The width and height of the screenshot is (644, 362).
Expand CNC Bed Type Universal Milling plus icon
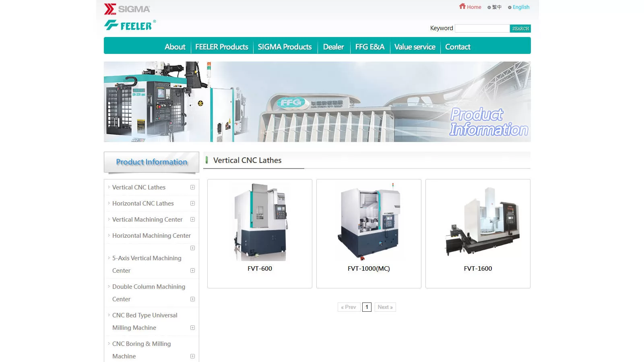pyautogui.click(x=192, y=328)
